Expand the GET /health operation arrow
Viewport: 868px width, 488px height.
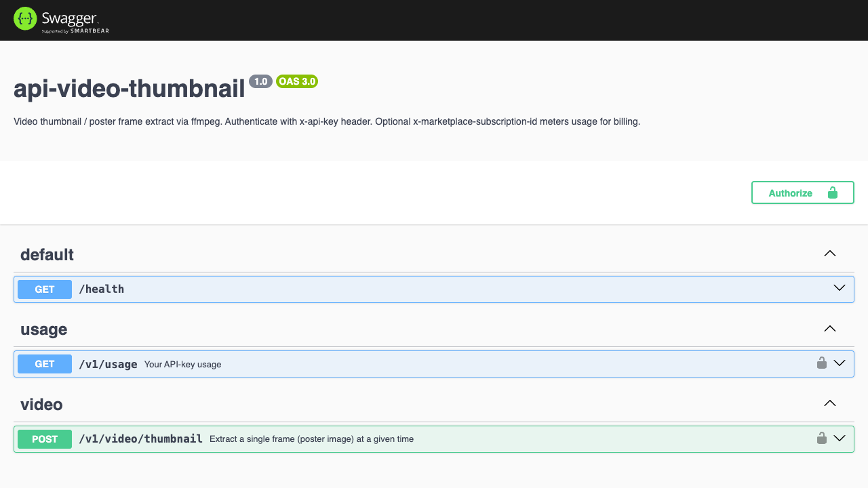pos(840,288)
